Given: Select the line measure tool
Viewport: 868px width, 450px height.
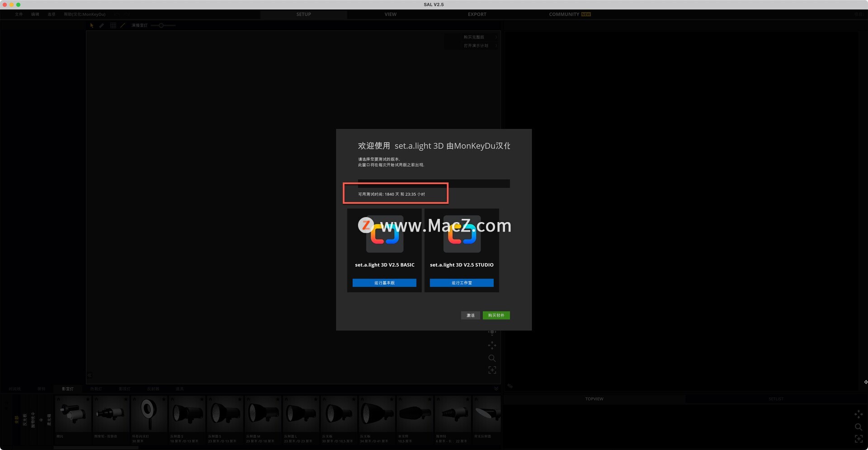Looking at the screenshot, I should point(123,25).
